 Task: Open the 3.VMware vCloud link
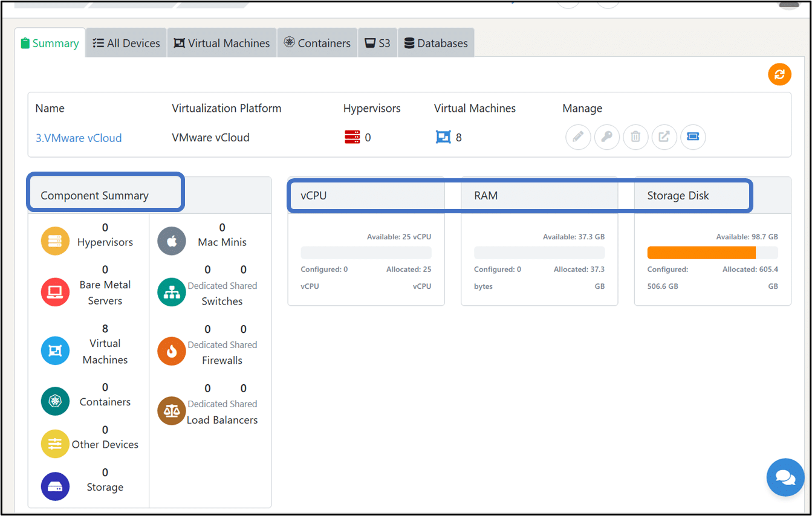tap(79, 138)
